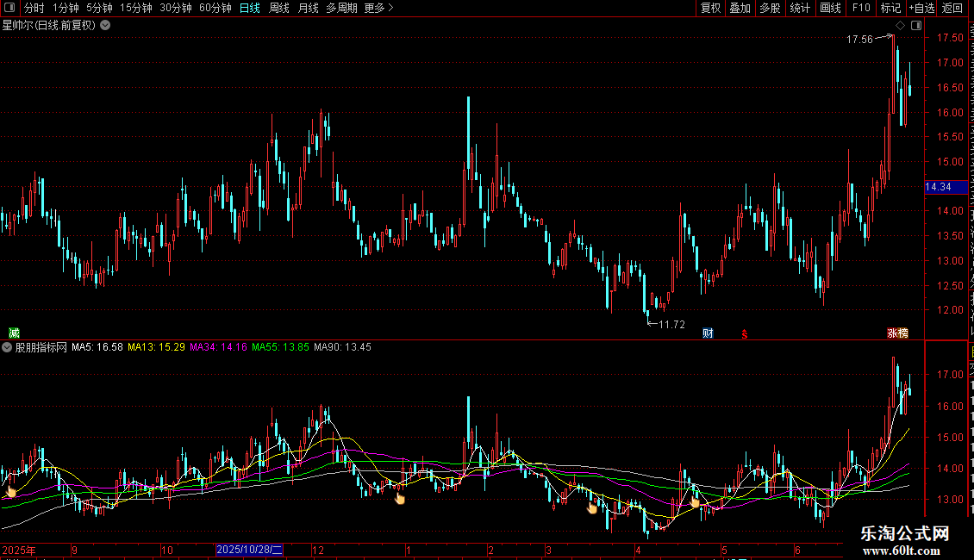The image size is (974, 560).
Task: Expand the 股朋指标网 indicator menu
Action: (7, 348)
